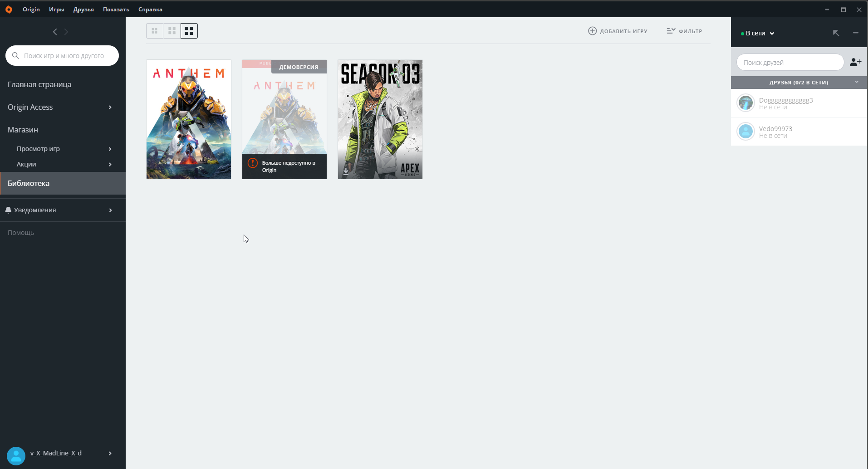868x469 pixels.
Task: Select friend Vedo99973
Action: pos(799,132)
